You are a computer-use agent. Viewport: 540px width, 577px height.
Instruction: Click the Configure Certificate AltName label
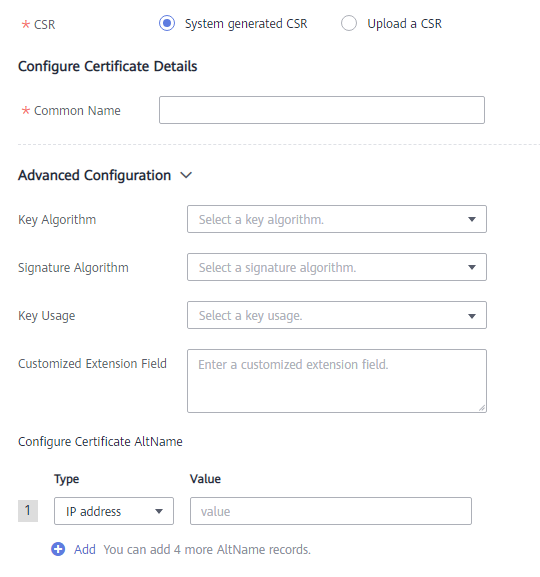[x=100, y=442]
